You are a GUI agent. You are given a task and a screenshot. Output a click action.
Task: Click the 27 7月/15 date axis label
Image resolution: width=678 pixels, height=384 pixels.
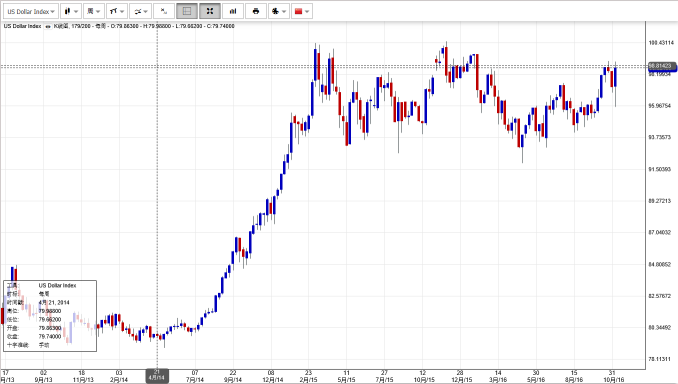(x=384, y=376)
